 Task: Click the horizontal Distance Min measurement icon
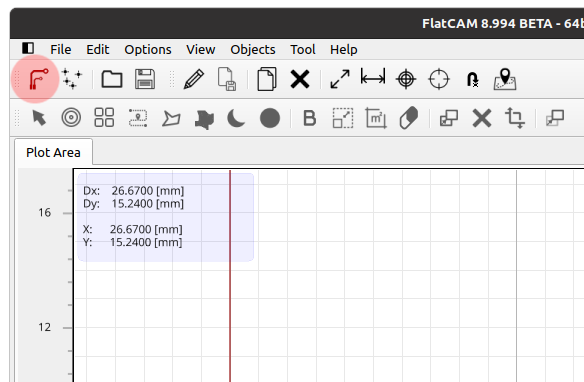[x=373, y=77]
